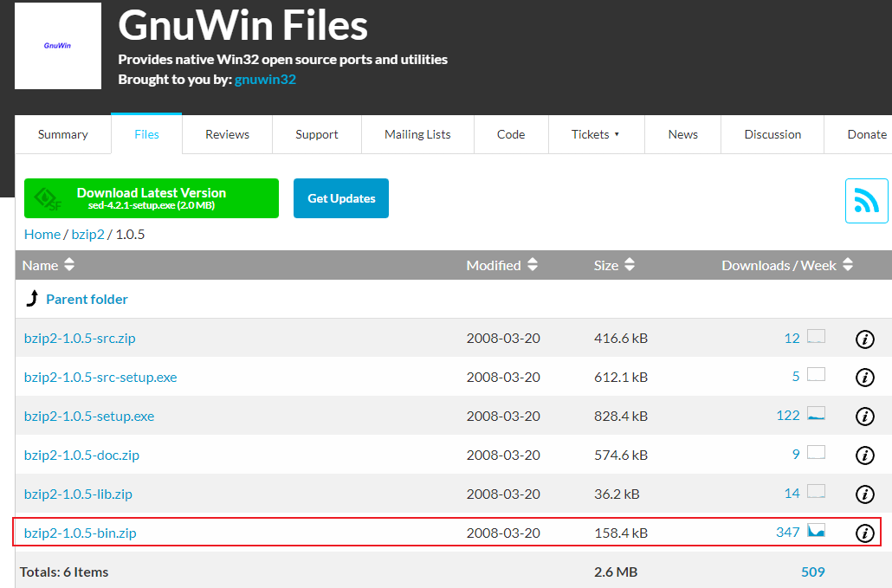This screenshot has width=892, height=588.
Task: Sort files by Name column arrows
Action: coord(69,264)
